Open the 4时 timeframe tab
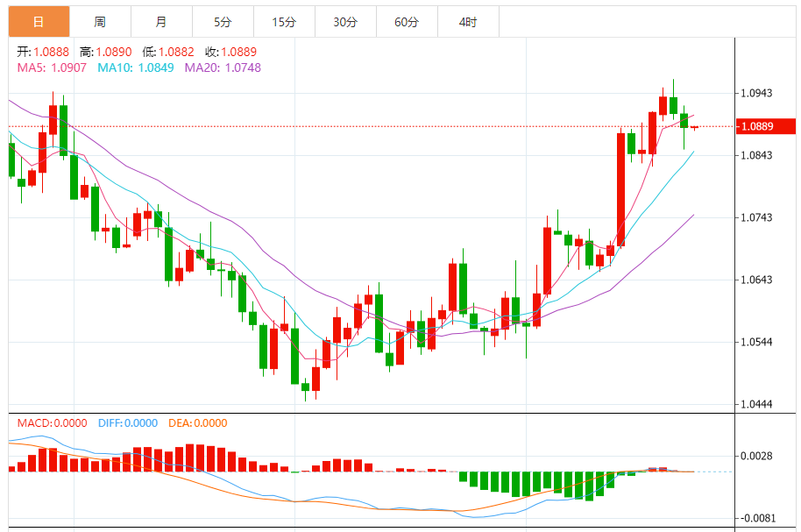 (468, 21)
